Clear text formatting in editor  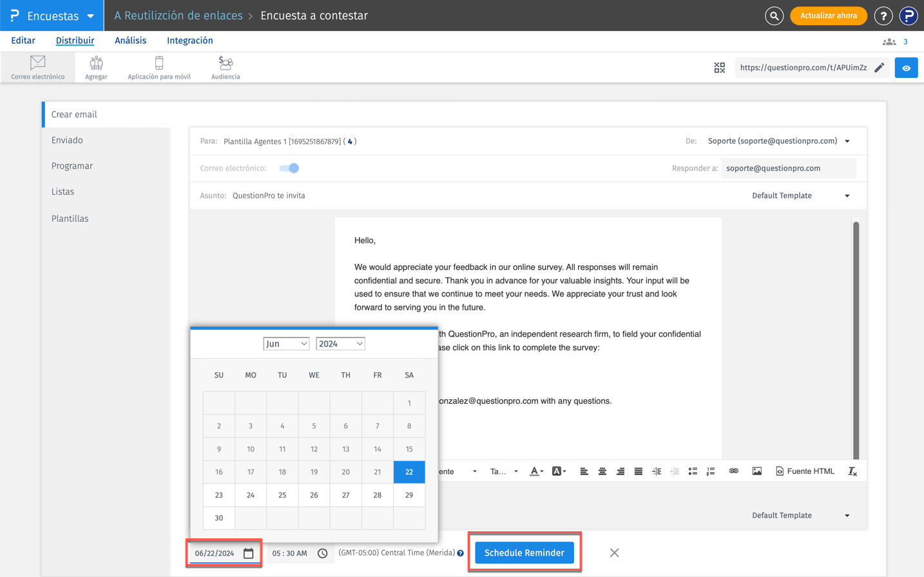(852, 471)
